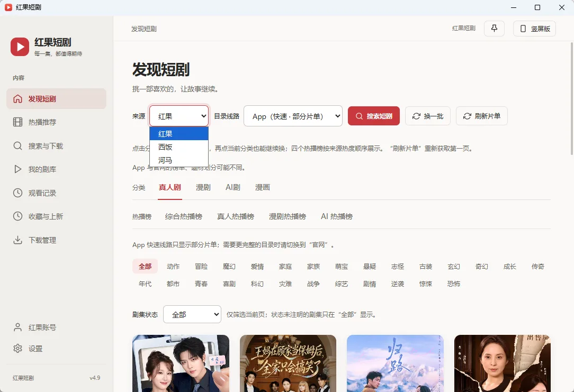
Task: Filter by 魔幻 genre
Action: [229, 267]
